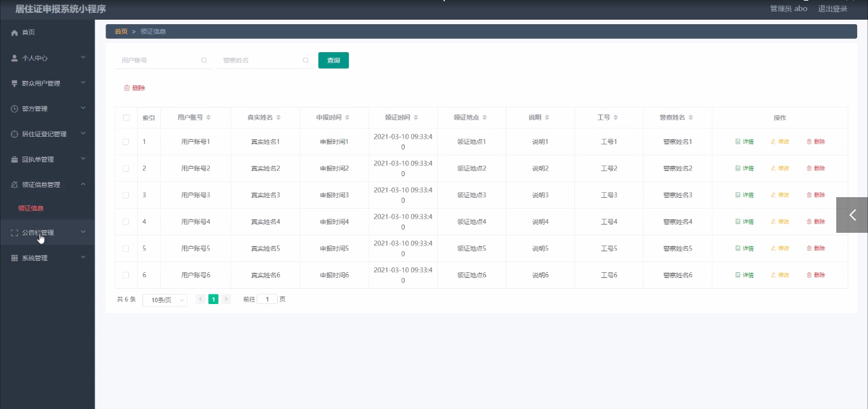Check the row 4 checkbox (用户账号4)

126,222
